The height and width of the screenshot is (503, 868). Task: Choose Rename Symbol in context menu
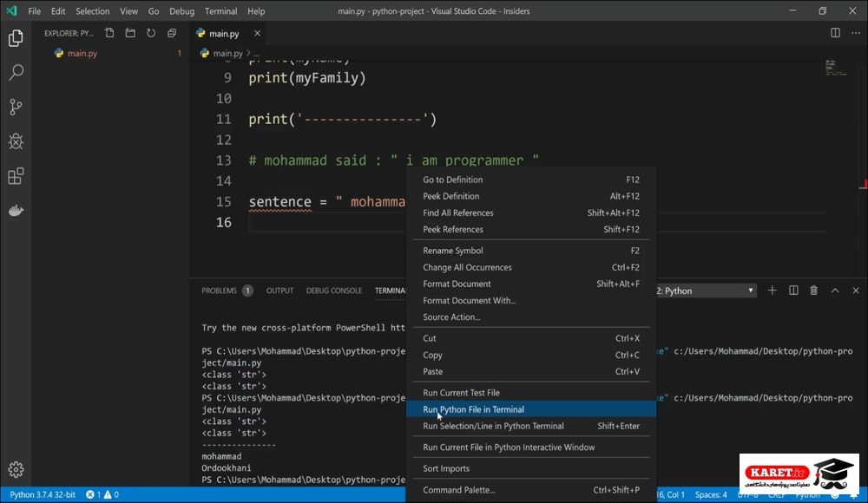coord(531,251)
